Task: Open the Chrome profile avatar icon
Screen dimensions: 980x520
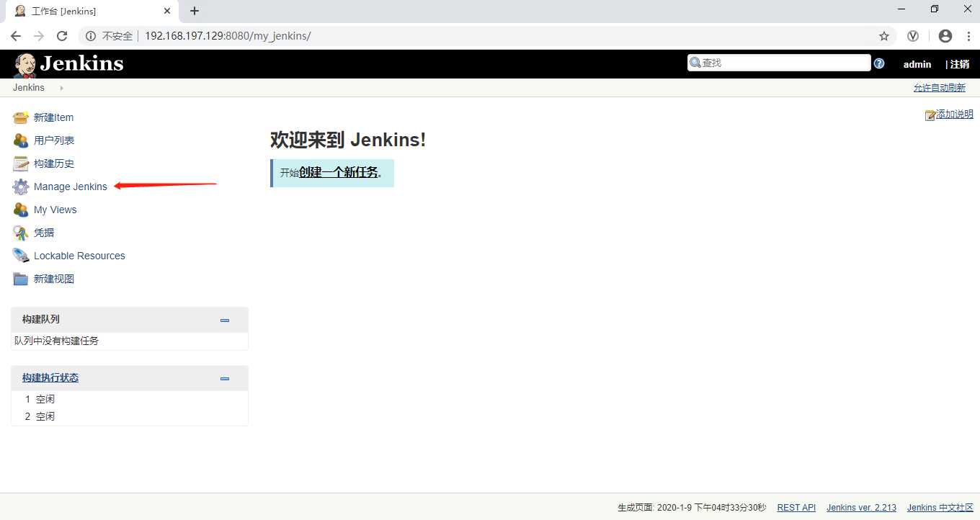Action: pyautogui.click(x=945, y=36)
